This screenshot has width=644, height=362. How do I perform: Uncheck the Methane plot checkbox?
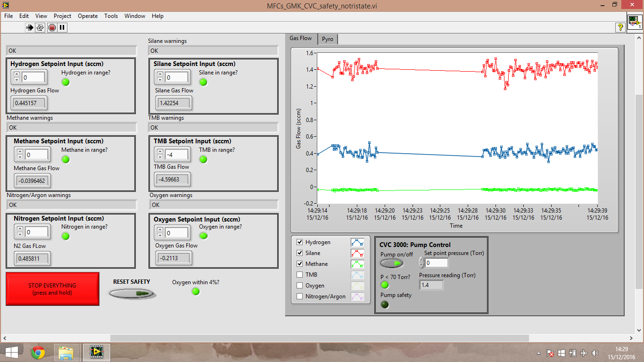299,264
